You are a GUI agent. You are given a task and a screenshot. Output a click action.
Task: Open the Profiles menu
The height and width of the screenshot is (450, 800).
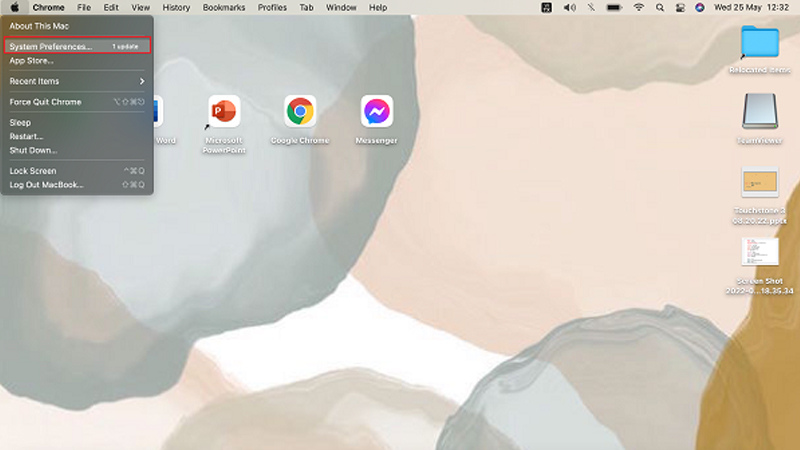(272, 8)
